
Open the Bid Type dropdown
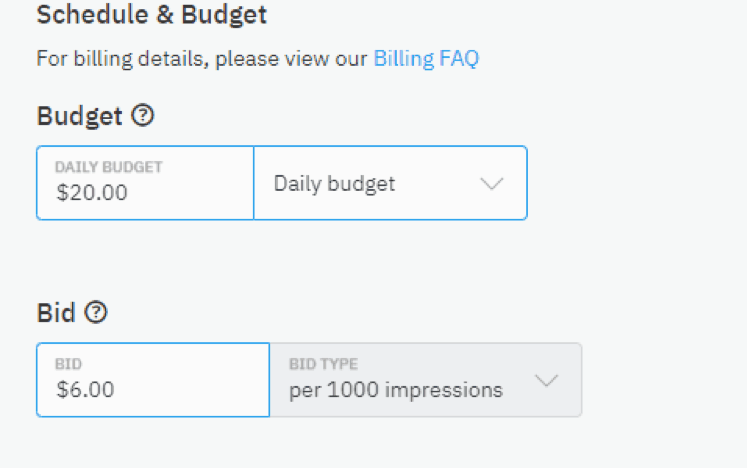pos(426,380)
